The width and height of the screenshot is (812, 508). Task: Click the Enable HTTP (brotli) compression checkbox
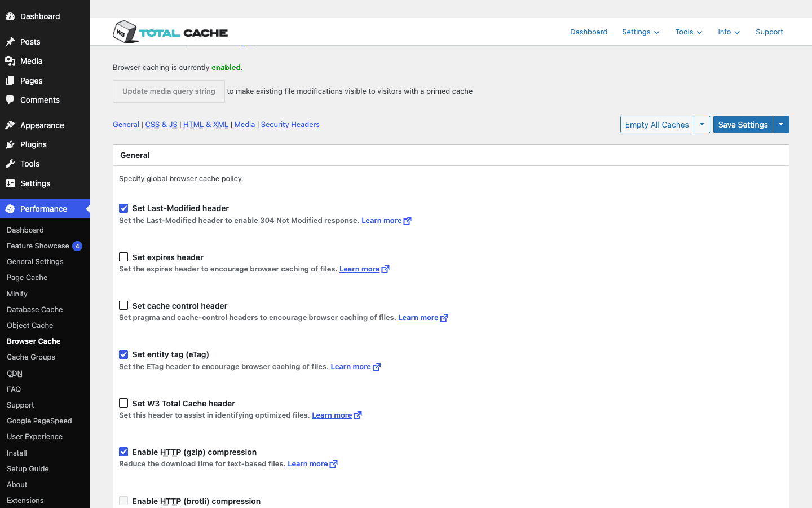coord(123,501)
